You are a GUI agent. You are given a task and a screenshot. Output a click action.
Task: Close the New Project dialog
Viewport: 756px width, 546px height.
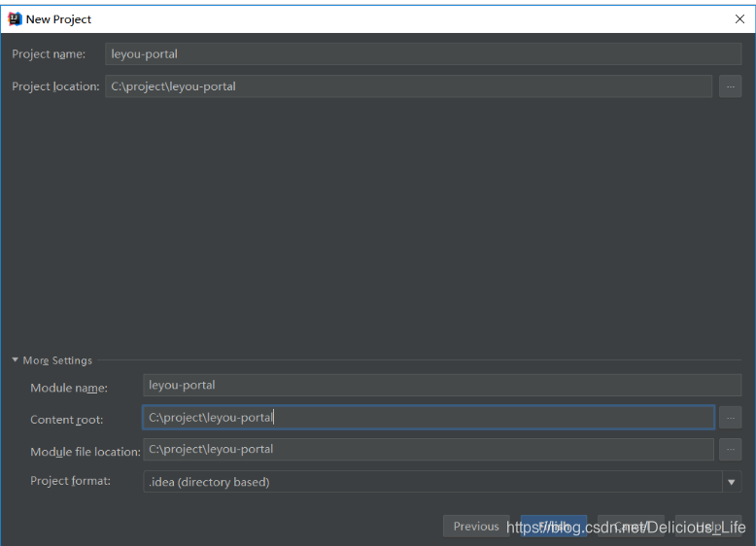[739, 18]
